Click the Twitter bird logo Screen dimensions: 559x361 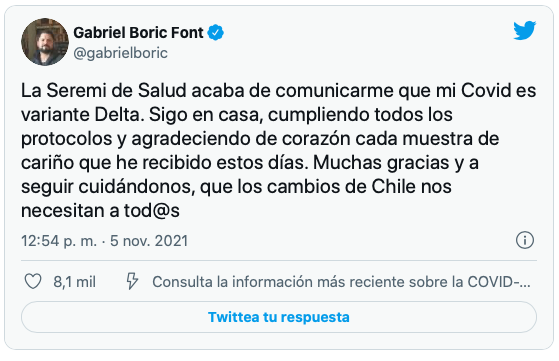pos(524,30)
